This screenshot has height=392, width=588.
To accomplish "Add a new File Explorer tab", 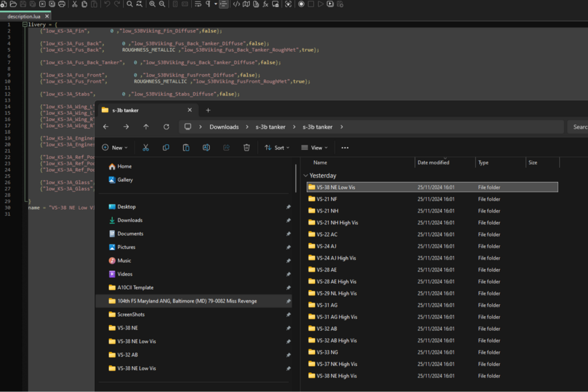I will point(208,110).
